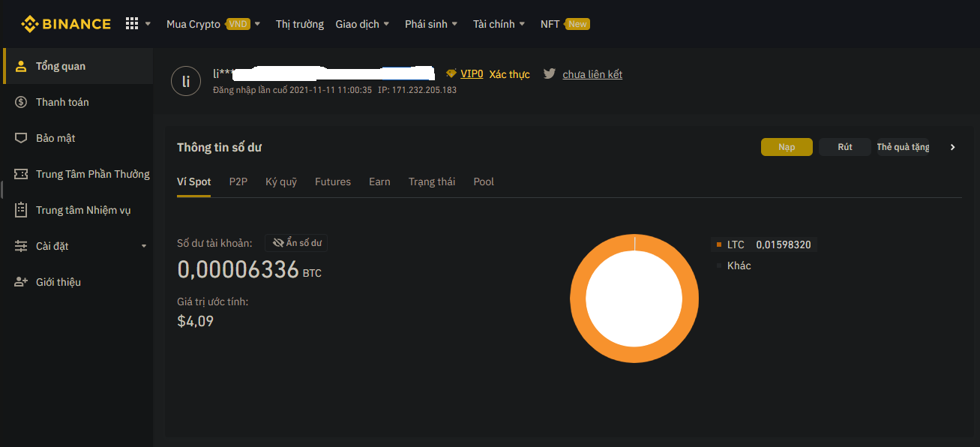The height and width of the screenshot is (447, 980).
Task: Go to Thị trường page
Action: [x=300, y=24]
